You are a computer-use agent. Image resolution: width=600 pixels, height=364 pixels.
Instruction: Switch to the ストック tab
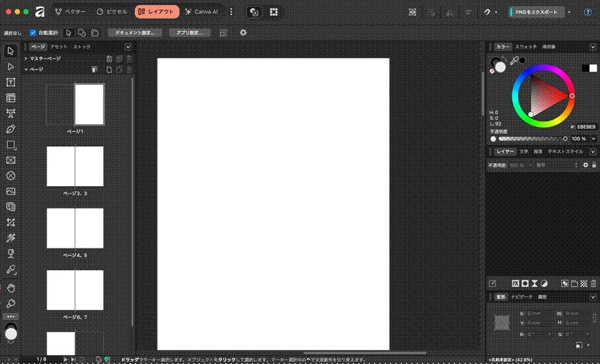(82, 47)
